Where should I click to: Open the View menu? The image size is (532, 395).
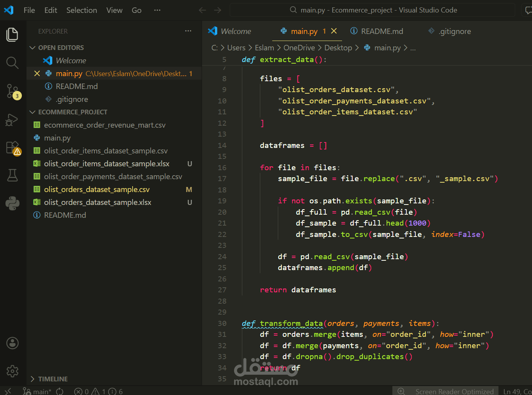114,10
